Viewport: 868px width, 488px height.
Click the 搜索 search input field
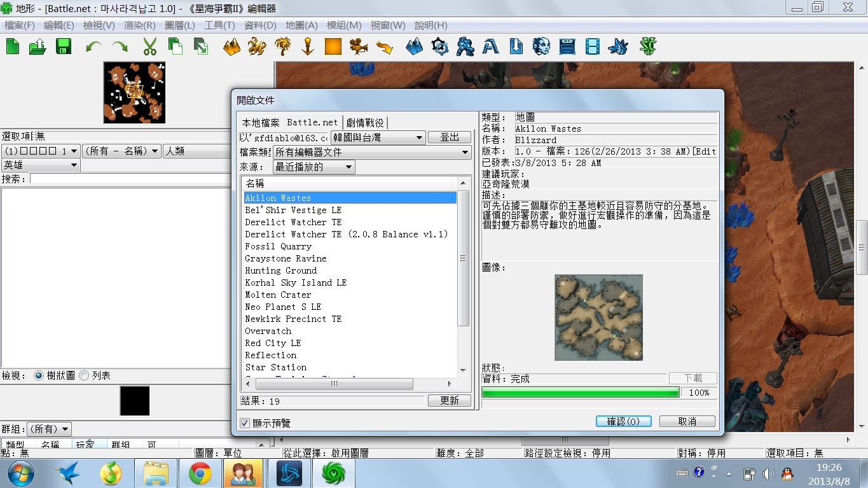click(x=130, y=179)
